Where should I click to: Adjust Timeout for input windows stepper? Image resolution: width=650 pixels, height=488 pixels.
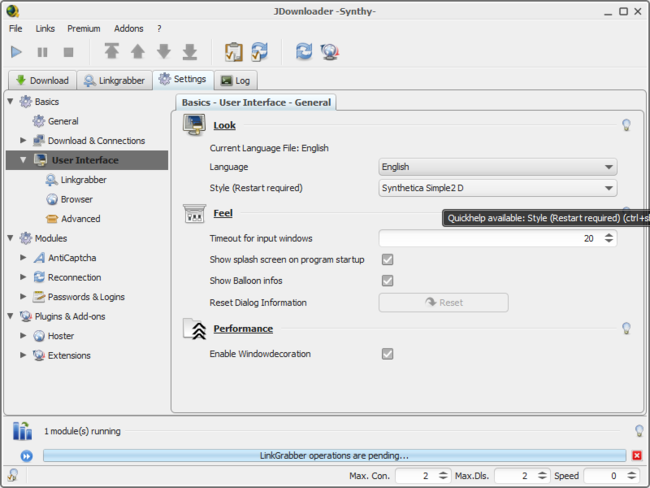(609, 238)
